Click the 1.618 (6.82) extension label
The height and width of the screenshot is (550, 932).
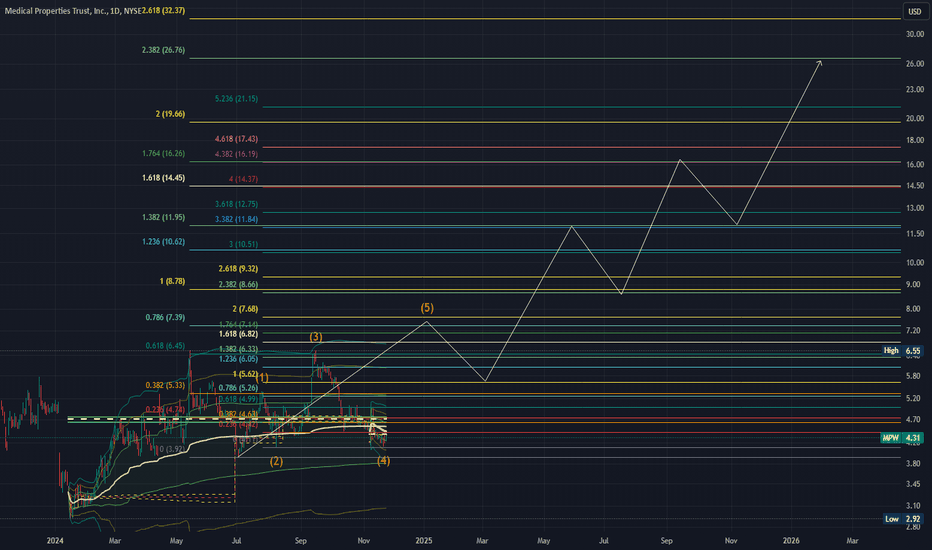[238, 334]
